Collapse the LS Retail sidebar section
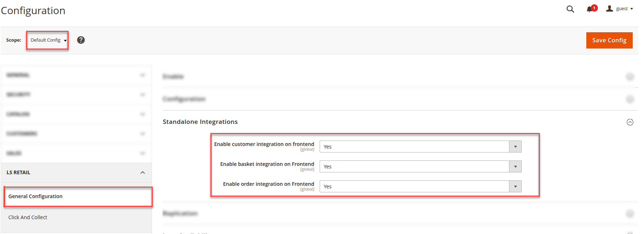This screenshot has width=644, height=234. tap(143, 173)
